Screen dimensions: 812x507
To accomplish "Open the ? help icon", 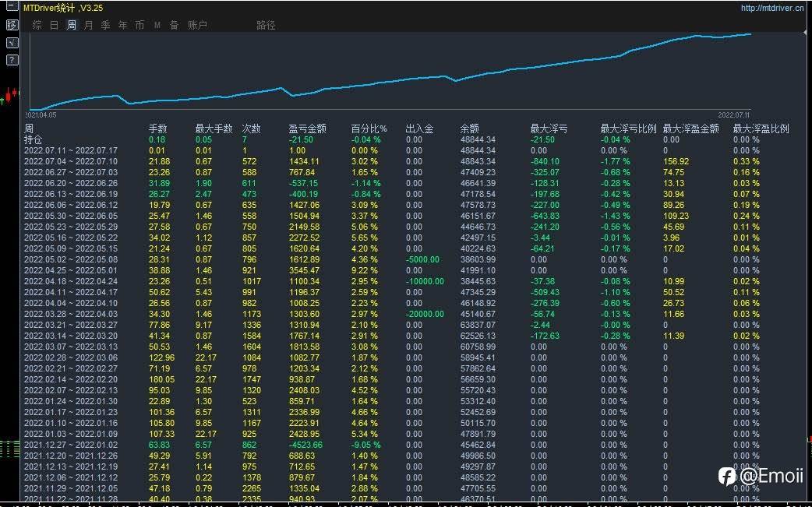I will coord(12,59).
